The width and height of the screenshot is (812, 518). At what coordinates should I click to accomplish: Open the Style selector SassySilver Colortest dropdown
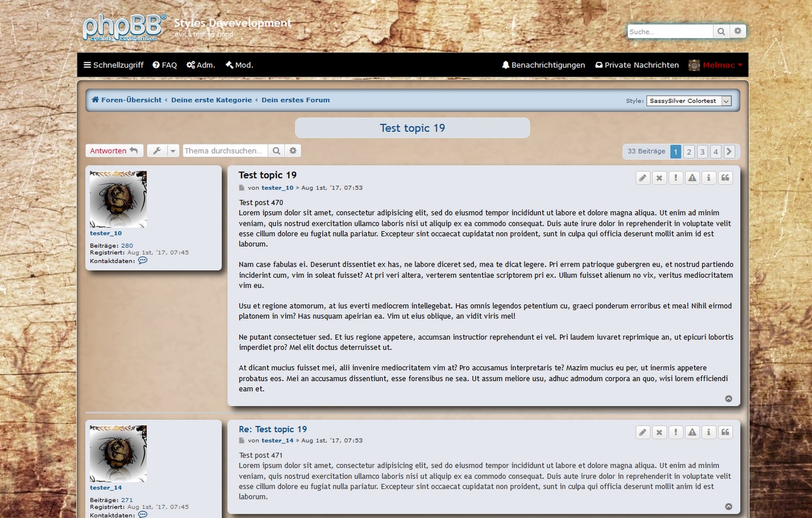click(688, 101)
